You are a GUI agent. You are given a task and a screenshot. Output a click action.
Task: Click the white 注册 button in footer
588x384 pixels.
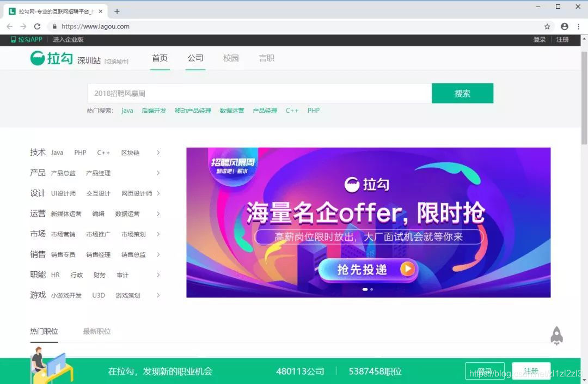[x=531, y=371]
